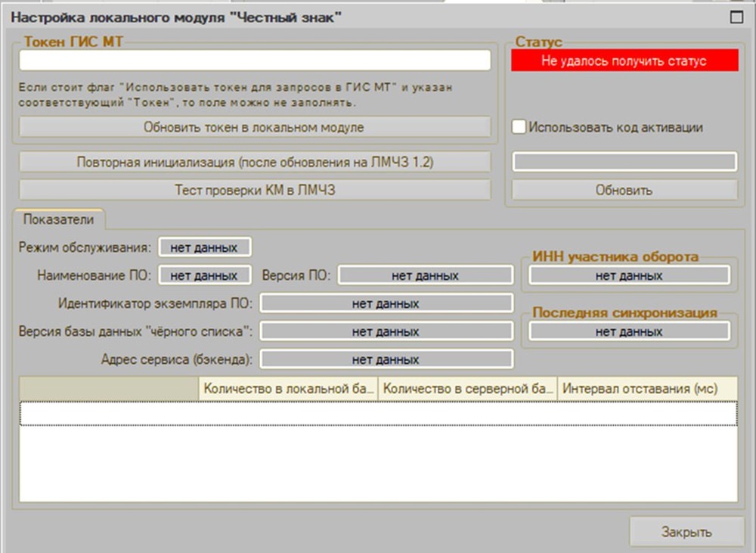Switch to the Показатели tab
Image resolution: width=756 pixels, height=553 pixels.
click(58, 219)
